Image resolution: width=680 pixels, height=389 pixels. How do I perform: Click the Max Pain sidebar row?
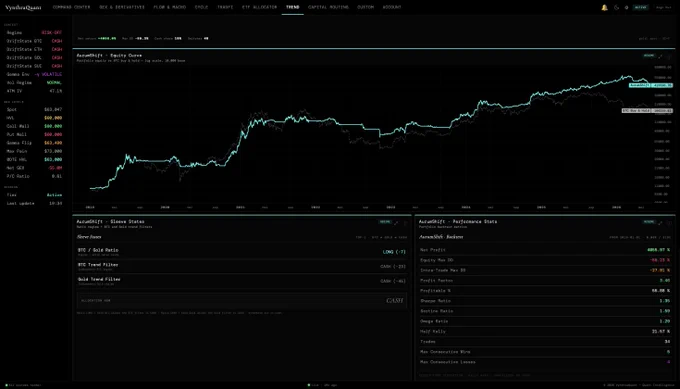tap(34, 151)
